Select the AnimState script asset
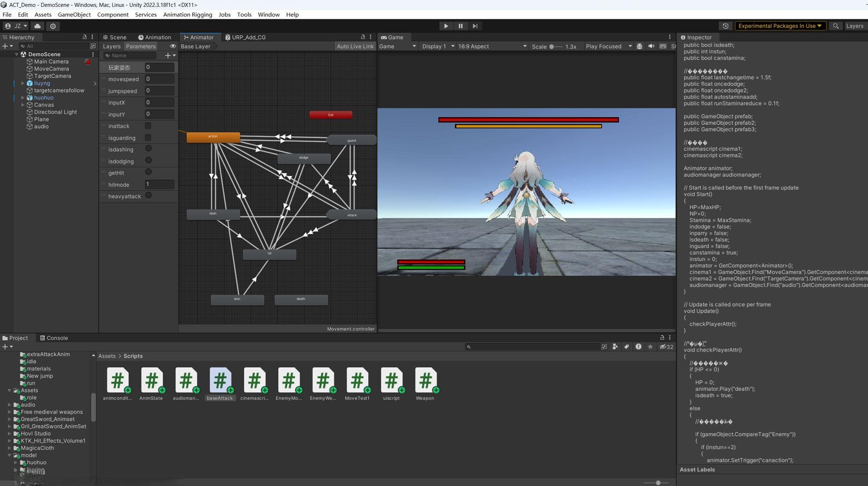 (x=151, y=384)
